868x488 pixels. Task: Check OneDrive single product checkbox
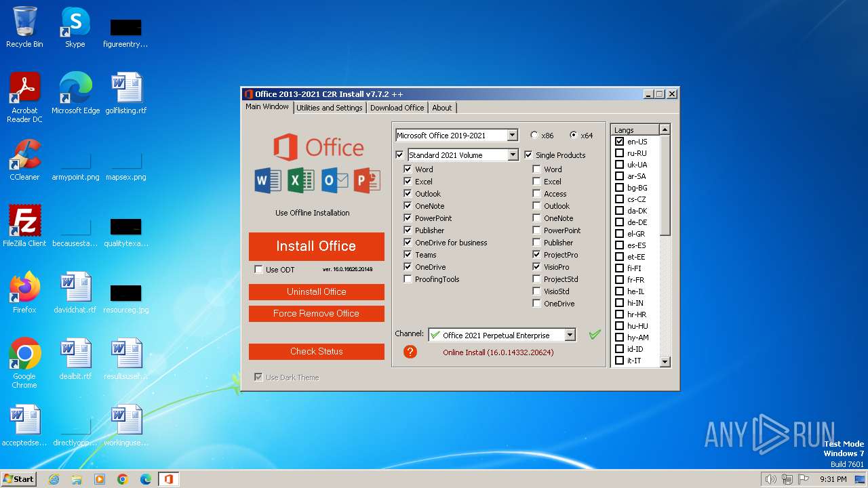(536, 303)
